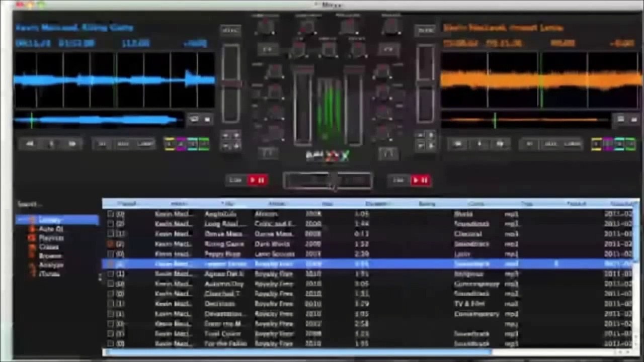Click the right deck Cue button
Viewport: 644px width, 362px height.
click(398, 180)
